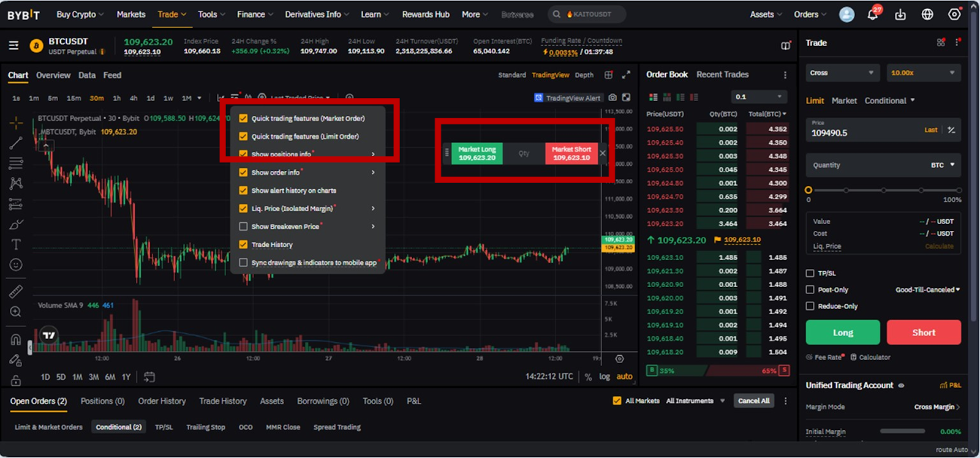
Task: Open the language globe icon
Action: pos(927,14)
